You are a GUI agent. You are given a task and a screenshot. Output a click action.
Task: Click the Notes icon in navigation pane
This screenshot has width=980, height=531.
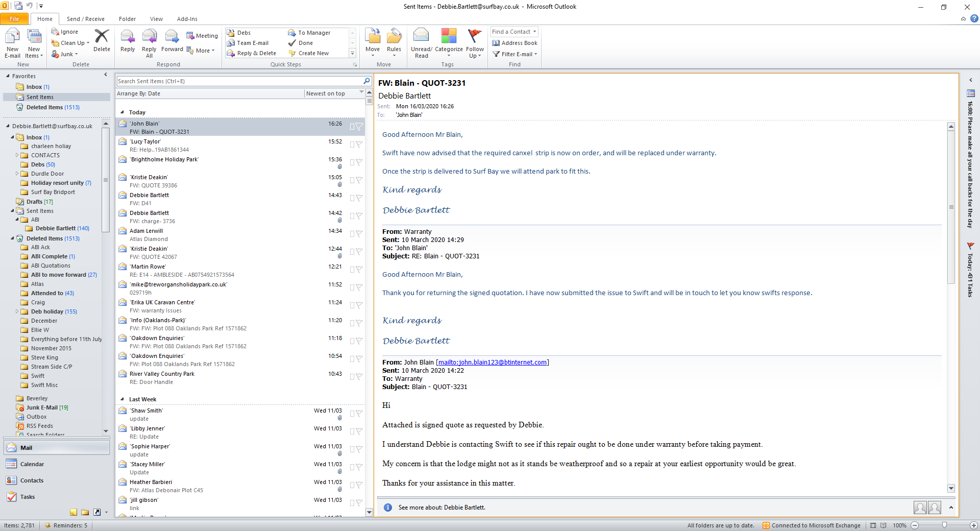tap(73, 512)
